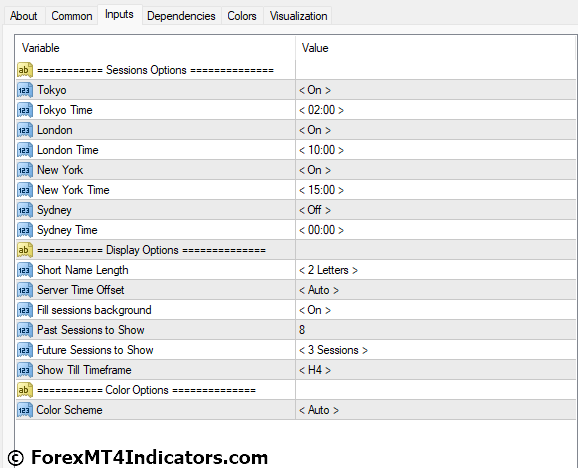Open the Show Till Timeframe H4 value
Image resolution: width=578 pixels, height=468 pixels.
[x=315, y=370]
